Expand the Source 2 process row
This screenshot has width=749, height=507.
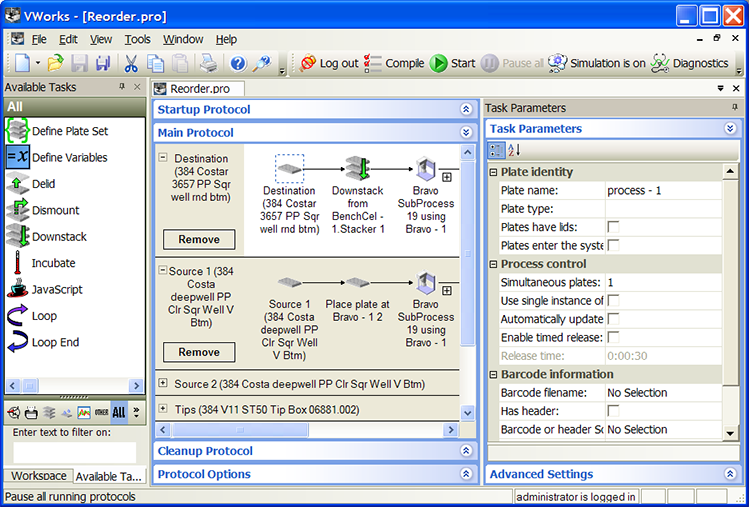(x=163, y=384)
